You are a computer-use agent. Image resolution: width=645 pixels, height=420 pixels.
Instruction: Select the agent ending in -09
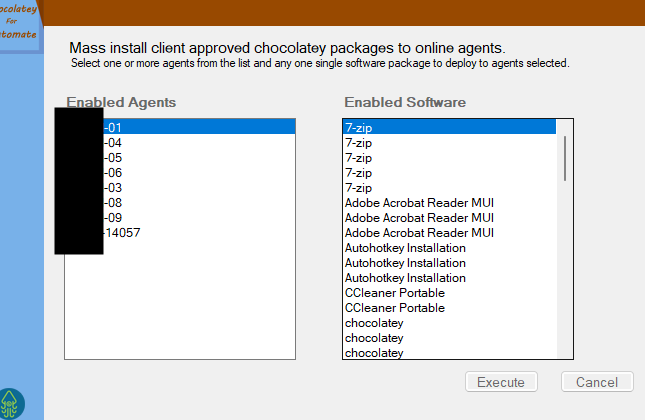(x=180, y=218)
